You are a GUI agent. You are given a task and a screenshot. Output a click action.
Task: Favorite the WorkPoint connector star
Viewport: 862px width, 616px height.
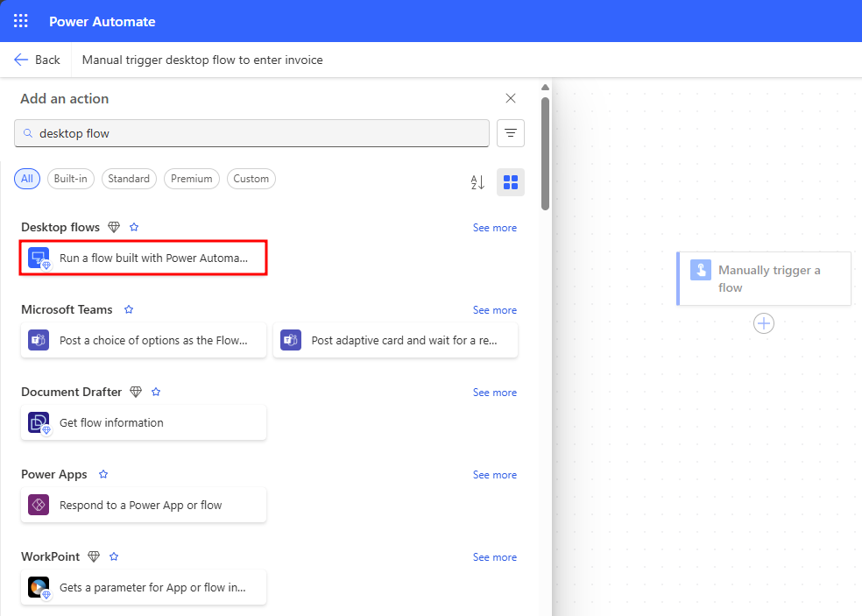[114, 556]
